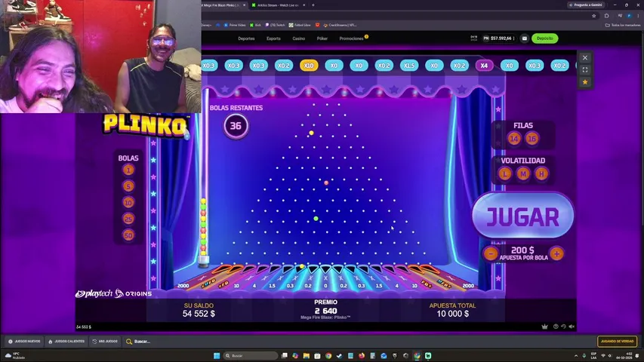Choose H high volatility
This screenshot has height=362, width=644.
tap(541, 174)
